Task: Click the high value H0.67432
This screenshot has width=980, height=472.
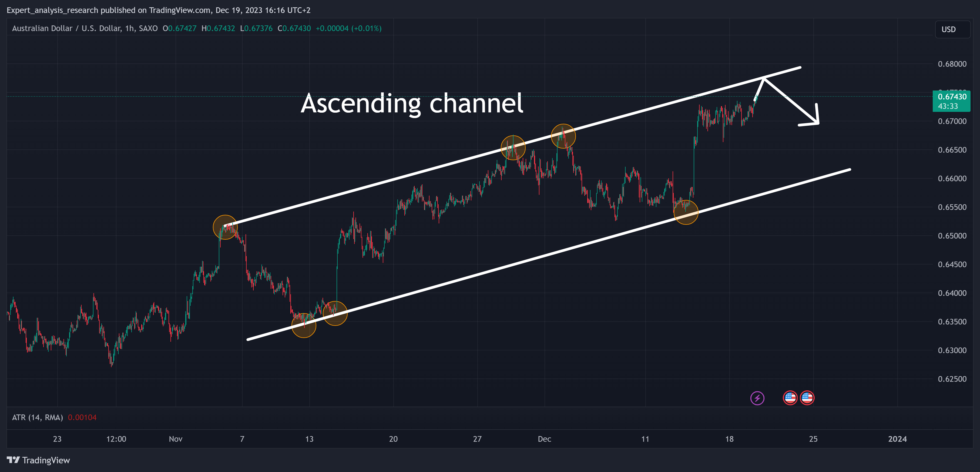Action: 218,28
